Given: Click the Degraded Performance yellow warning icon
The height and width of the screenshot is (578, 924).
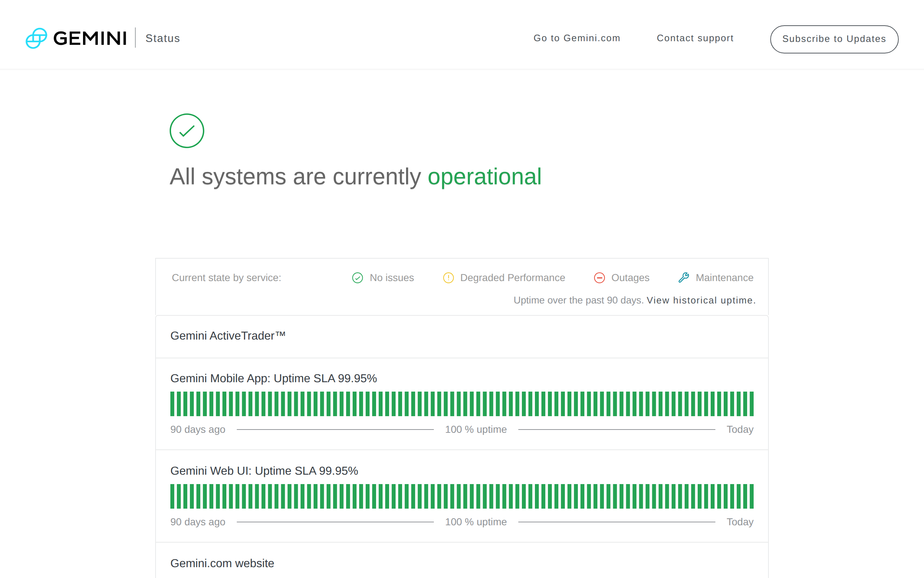Looking at the screenshot, I should [448, 278].
